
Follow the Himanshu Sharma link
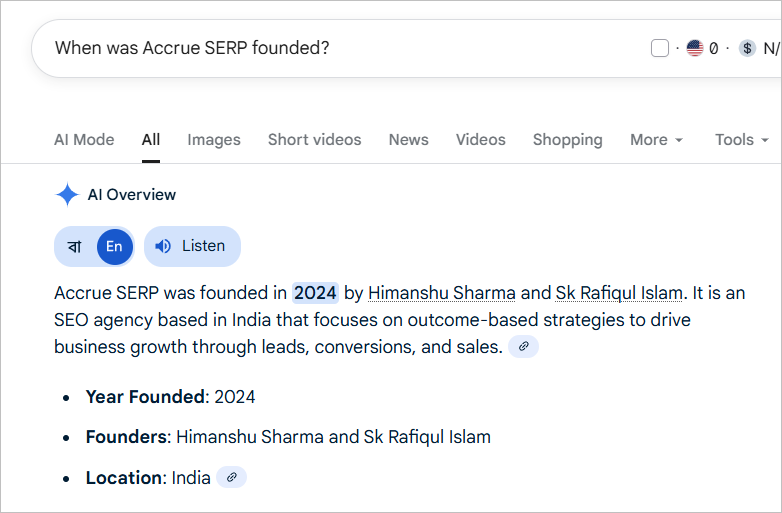pos(442,293)
